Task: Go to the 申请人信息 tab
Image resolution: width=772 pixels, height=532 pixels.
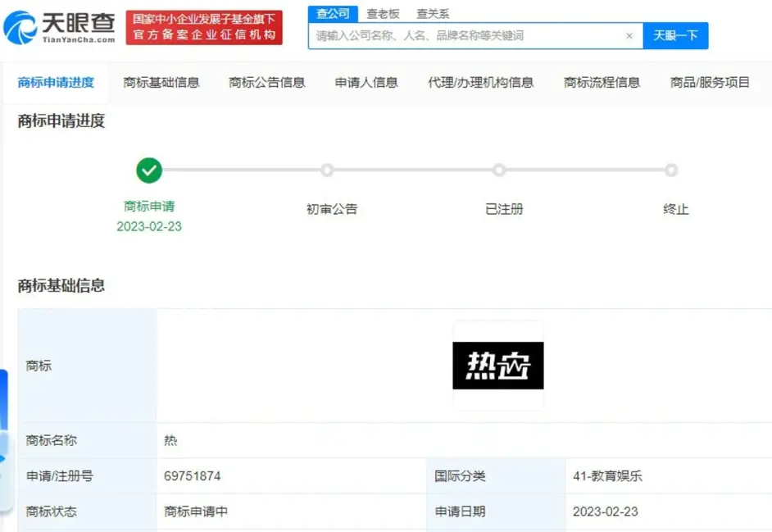Action: [366, 82]
